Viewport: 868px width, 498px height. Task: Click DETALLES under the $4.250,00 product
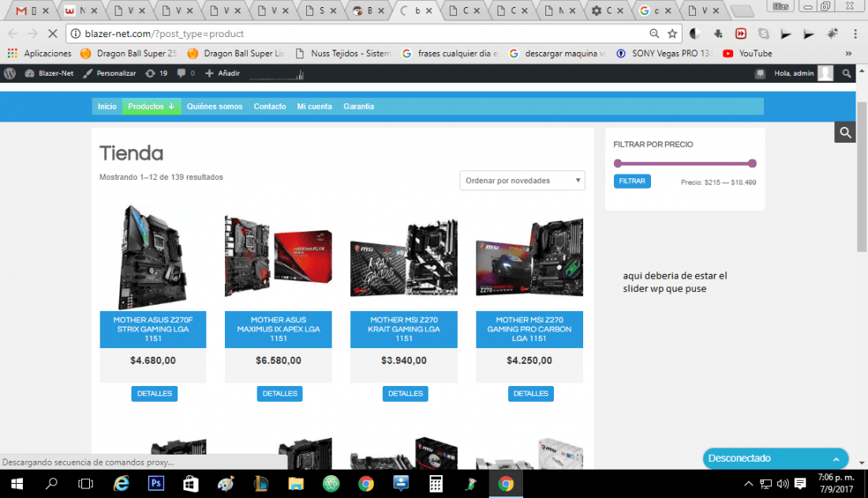point(531,394)
